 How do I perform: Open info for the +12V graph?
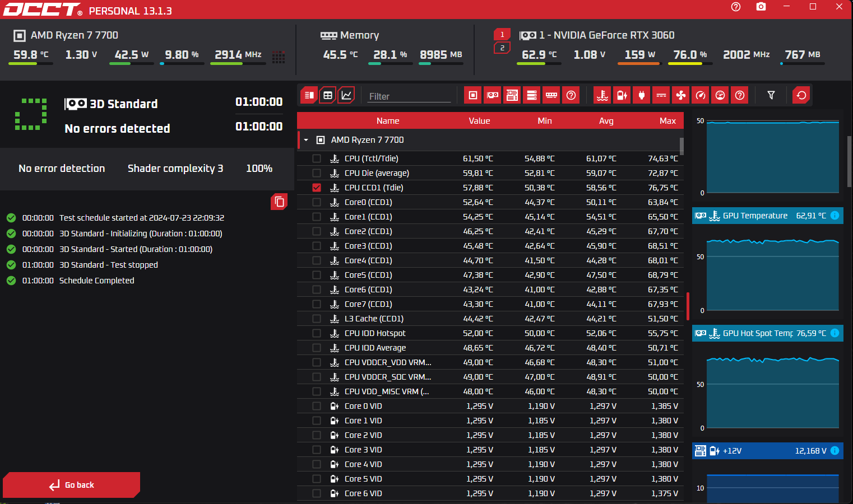click(835, 451)
